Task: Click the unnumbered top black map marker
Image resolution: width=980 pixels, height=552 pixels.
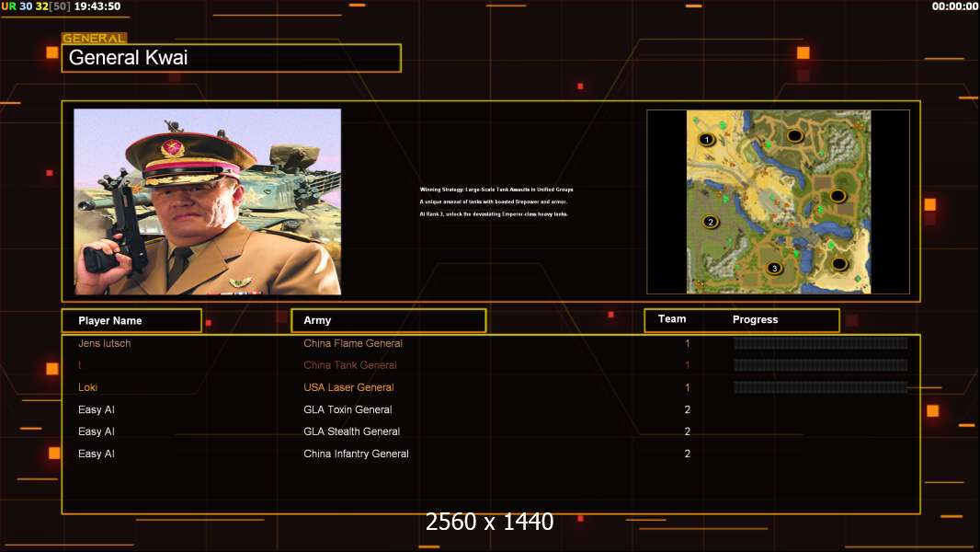Action: point(795,136)
